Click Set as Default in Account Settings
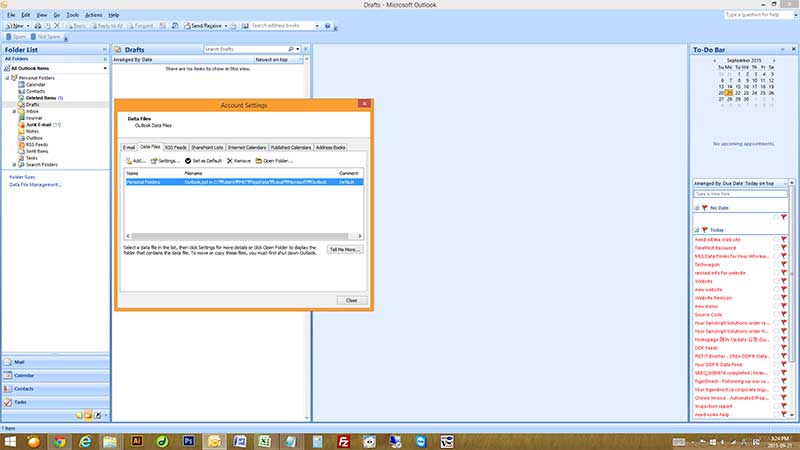 203,161
